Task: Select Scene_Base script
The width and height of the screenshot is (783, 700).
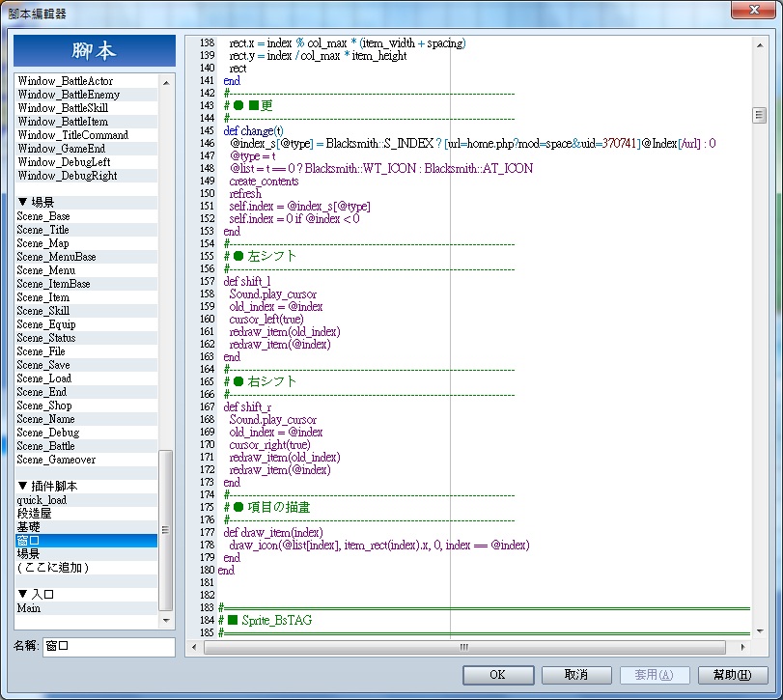Action: click(x=86, y=216)
